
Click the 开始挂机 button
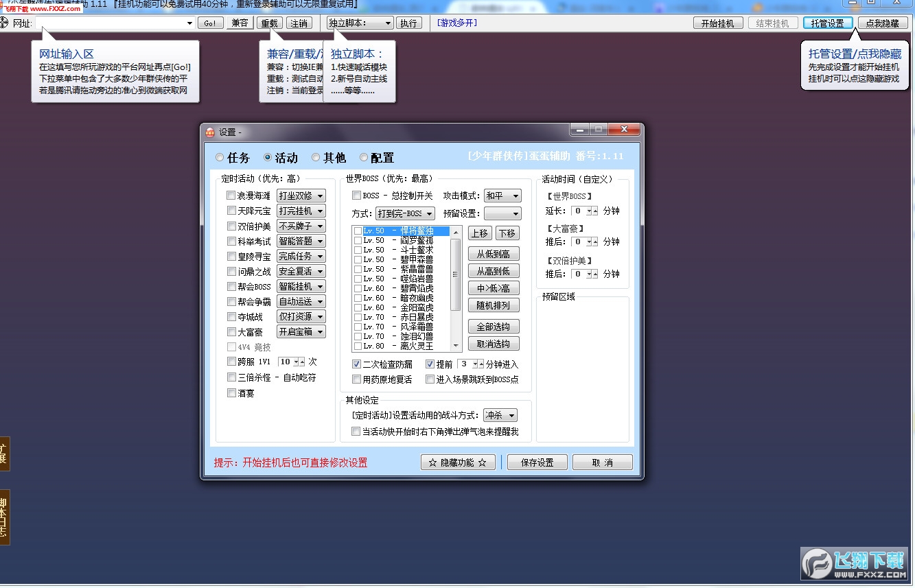click(718, 23)
